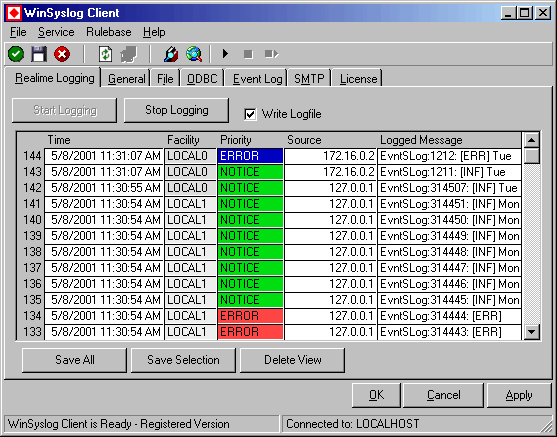The image size is (557, 437).
Task: Click the floppy disk save icon
Action: (x=39, y=54)
